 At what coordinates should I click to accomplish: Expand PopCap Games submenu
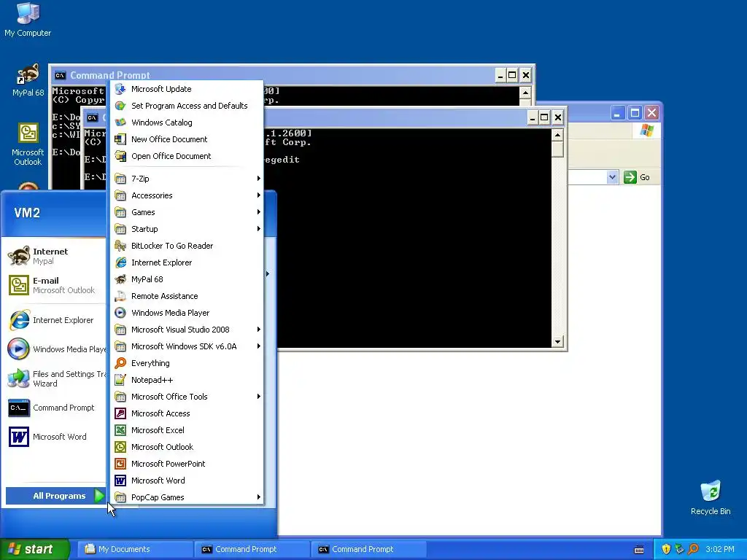point(187,497)
